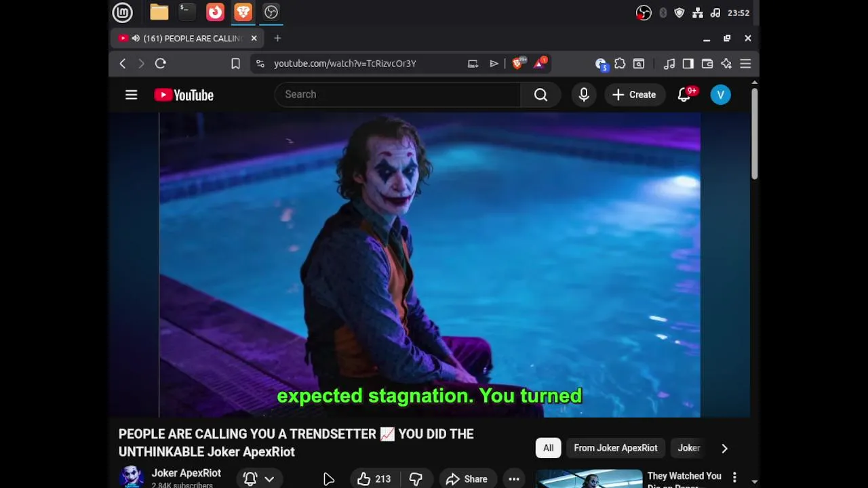The image size is (868, 488).
Task: Open the extension with the 5 badge
Action: click(x=601, y=64)
